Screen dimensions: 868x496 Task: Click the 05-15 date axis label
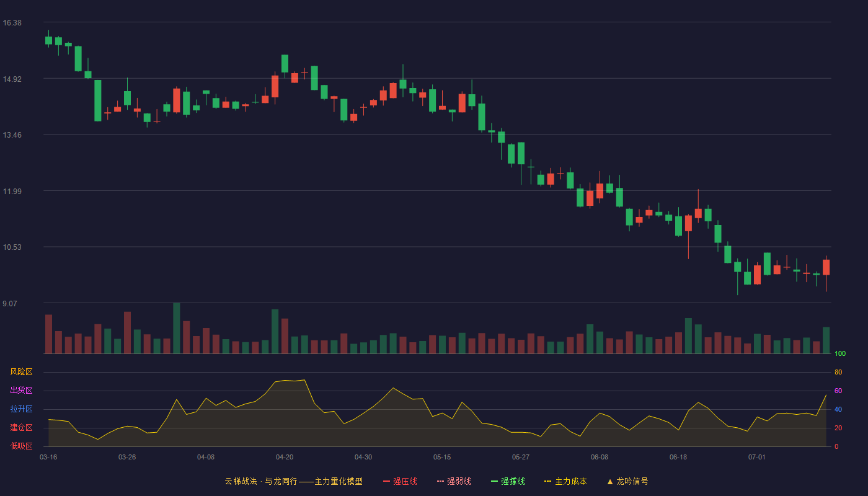click(x=442, y=457)
